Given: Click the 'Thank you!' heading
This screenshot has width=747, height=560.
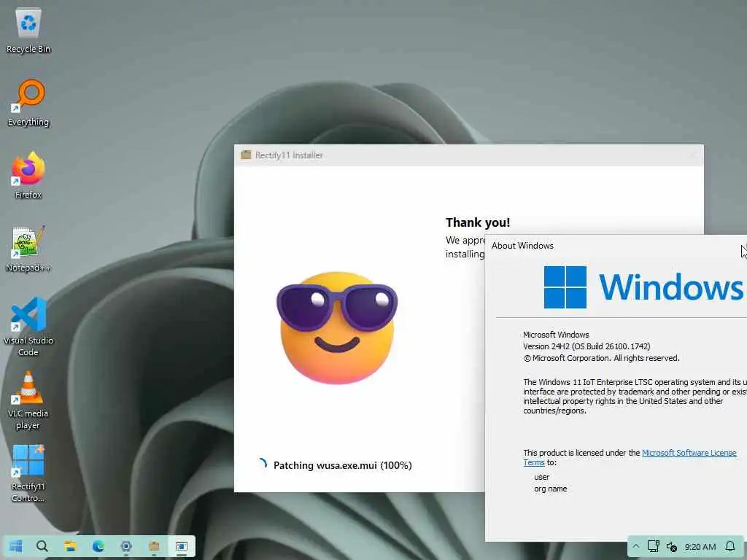Looking at the screenshot, I should pos(478,222).
